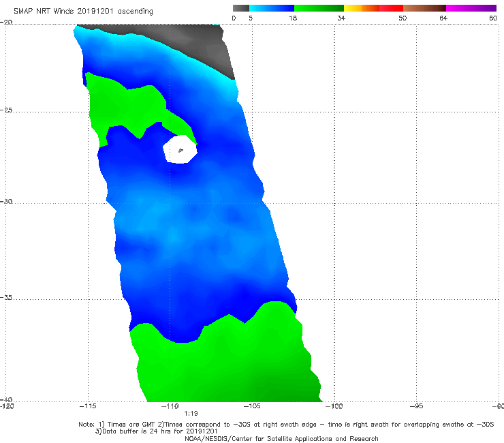The height and width of the screenshot is (443, 504).
Task: Click the NOAA/NESDIS Center for Satellite Applications credit
Action: 281,438
